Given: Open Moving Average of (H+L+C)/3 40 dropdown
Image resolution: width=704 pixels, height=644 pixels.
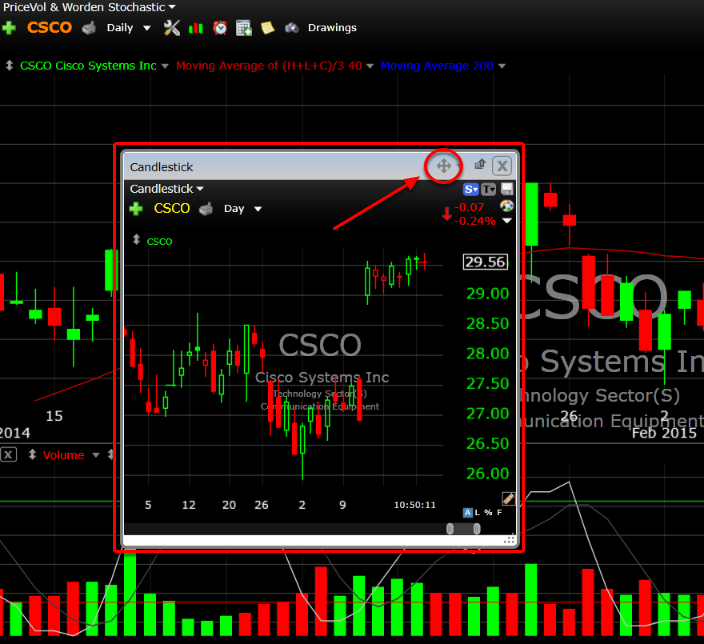Looking at the screenshot, I should click(370, 66).
